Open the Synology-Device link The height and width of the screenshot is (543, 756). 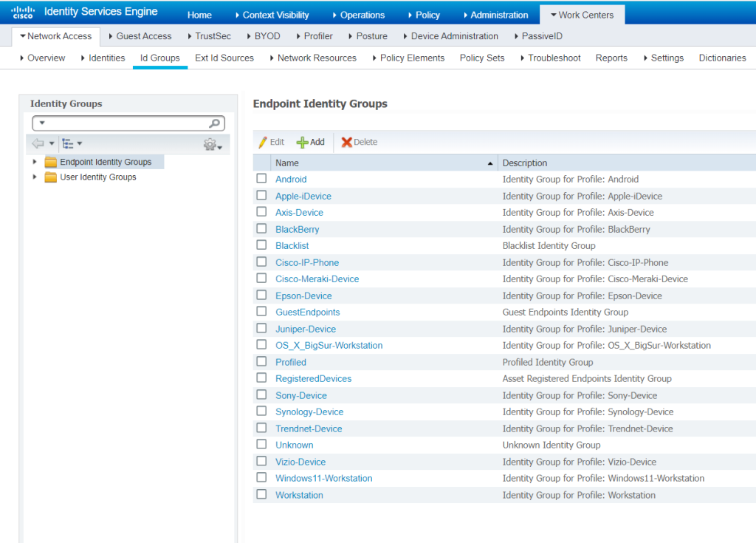(309, 411)
